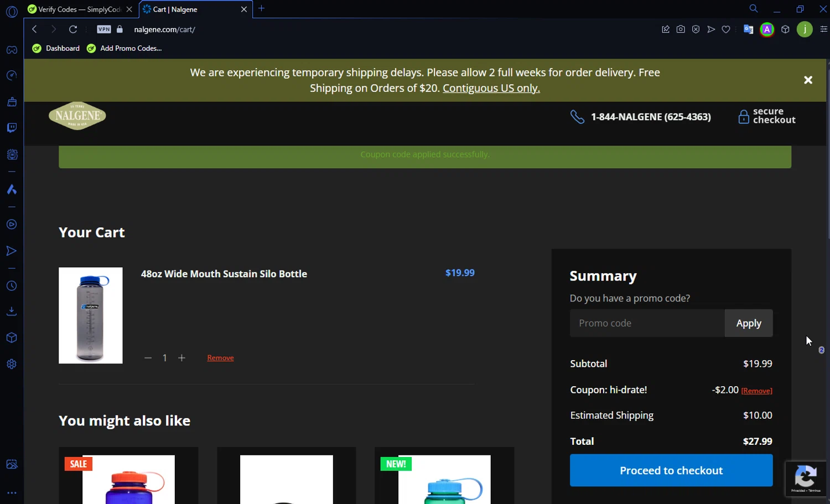Reload the Nalgene cart page
830x504 pixels.
pos(73,29)
